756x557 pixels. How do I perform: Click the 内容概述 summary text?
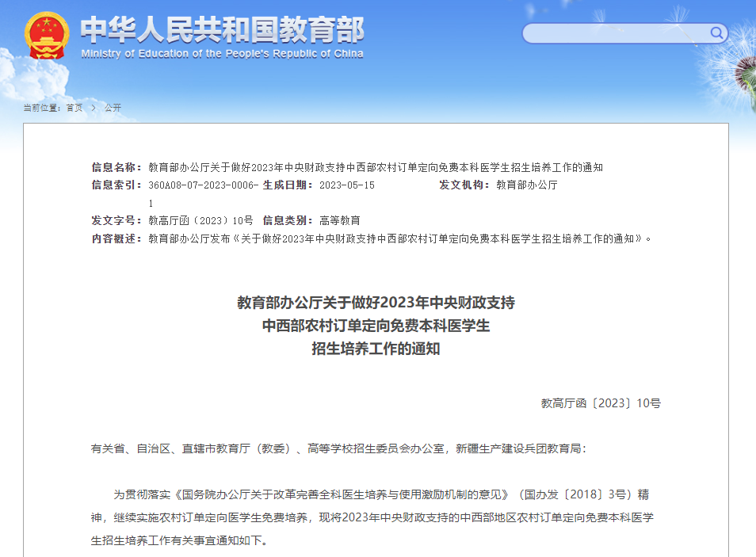pos(399,238)
